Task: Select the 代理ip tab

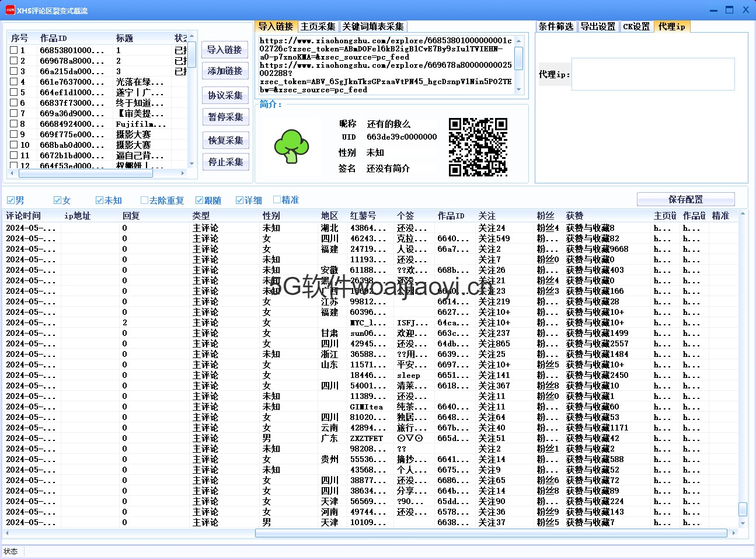Action: click(x=672, y=26)
